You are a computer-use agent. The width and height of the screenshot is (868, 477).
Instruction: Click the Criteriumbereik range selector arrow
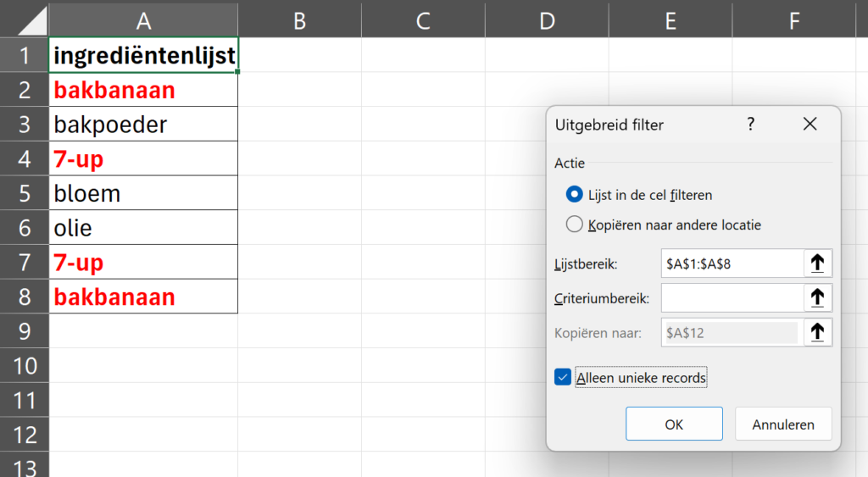point(818,298)
